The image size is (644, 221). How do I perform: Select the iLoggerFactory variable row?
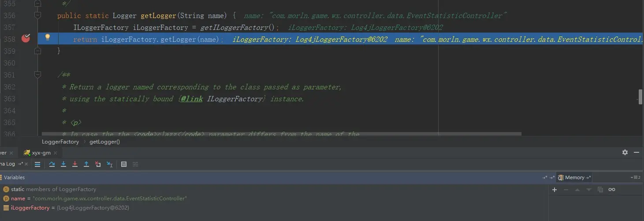[x=273, y=208]
